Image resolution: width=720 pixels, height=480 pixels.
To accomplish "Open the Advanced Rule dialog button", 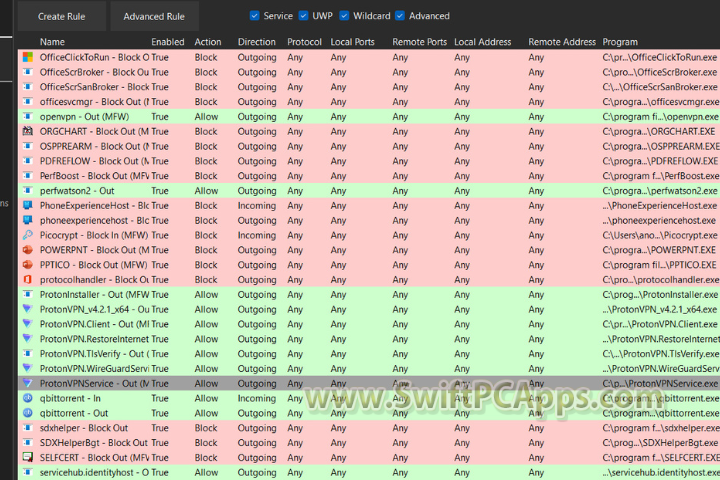I will [154, 17].
